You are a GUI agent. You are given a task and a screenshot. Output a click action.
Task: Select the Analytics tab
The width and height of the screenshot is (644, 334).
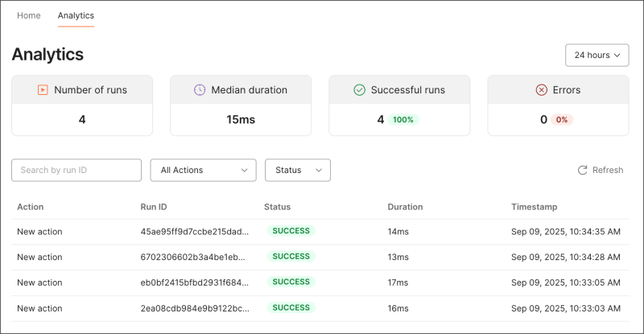pos(76,15)
